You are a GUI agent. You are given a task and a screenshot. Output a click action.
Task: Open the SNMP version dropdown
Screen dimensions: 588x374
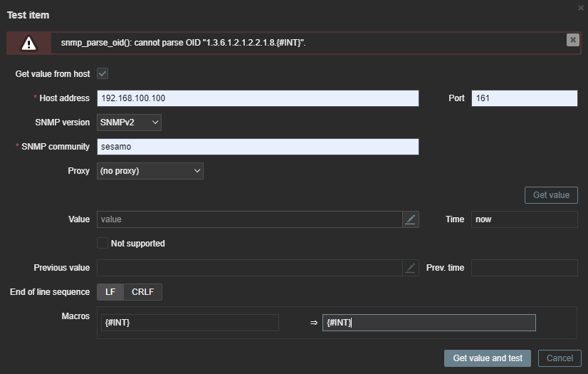[129, 123]
